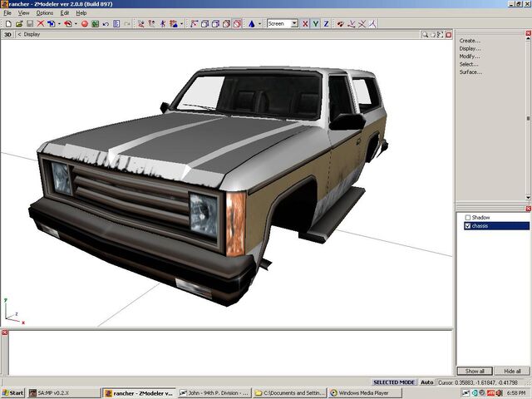This screenshot has width=532, height=399.
Task: Open the viewport Display menu
Action: 32,35
